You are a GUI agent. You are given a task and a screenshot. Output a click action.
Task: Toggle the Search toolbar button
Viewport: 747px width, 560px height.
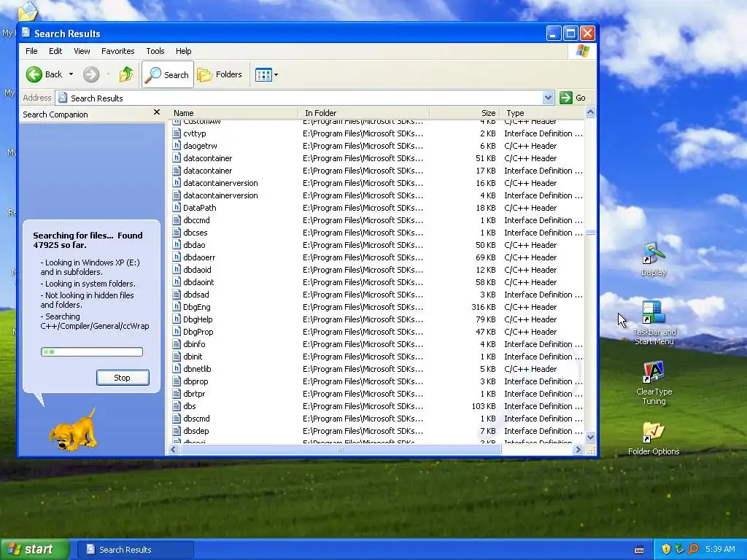click(x=168, y=74)
